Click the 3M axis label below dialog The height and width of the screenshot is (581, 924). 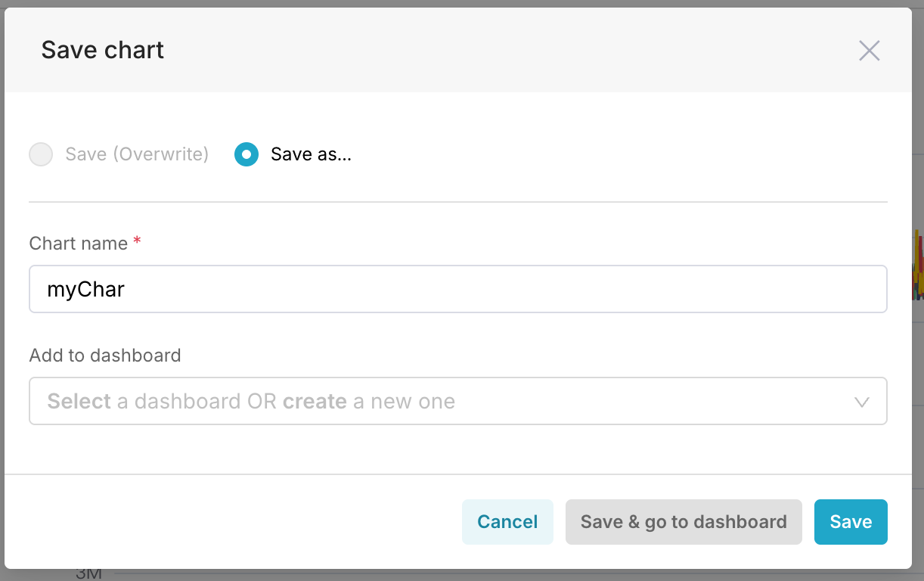[x=88, y=574]
